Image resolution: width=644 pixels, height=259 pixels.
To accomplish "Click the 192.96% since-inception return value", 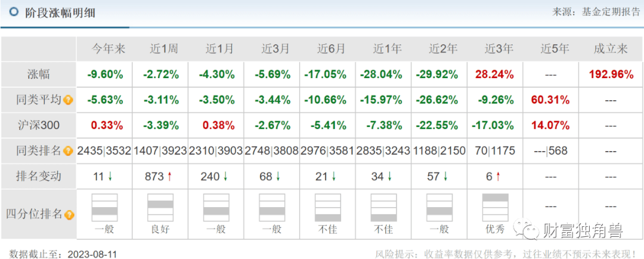I will 610,75.
